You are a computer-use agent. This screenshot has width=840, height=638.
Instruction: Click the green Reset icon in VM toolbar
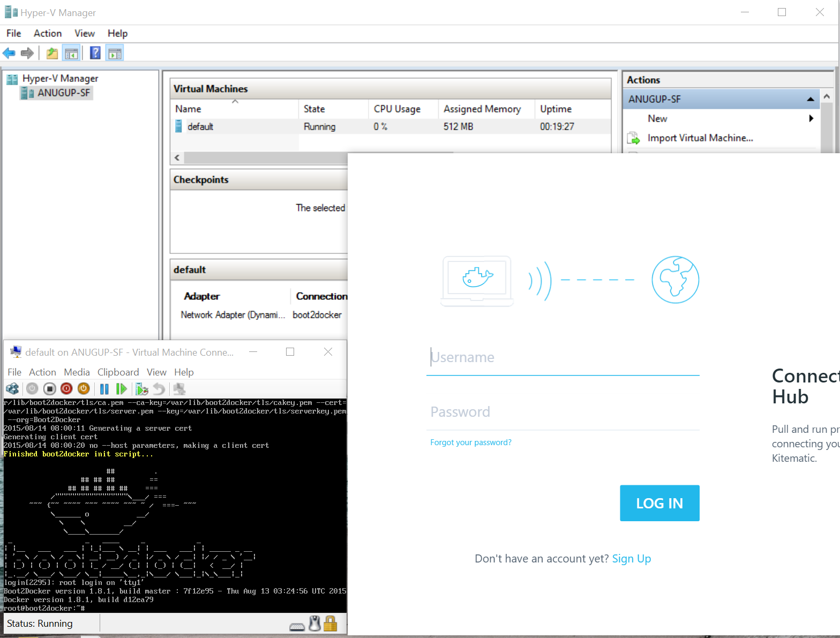coord(122,389)
